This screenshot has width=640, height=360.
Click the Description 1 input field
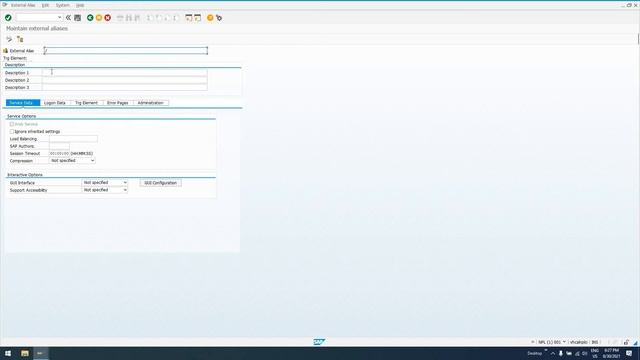click(124, 73)
